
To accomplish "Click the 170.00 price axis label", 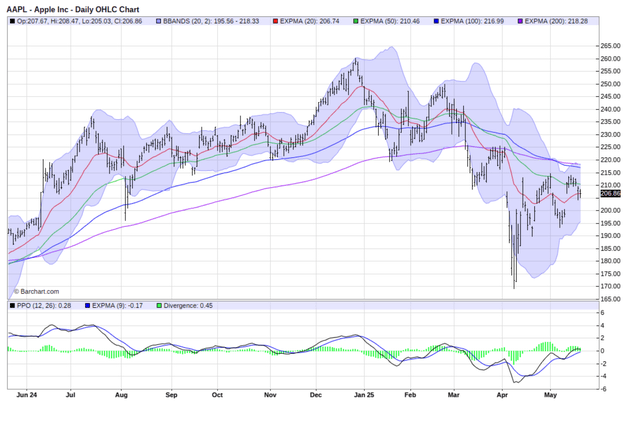I will pos(611,286).
